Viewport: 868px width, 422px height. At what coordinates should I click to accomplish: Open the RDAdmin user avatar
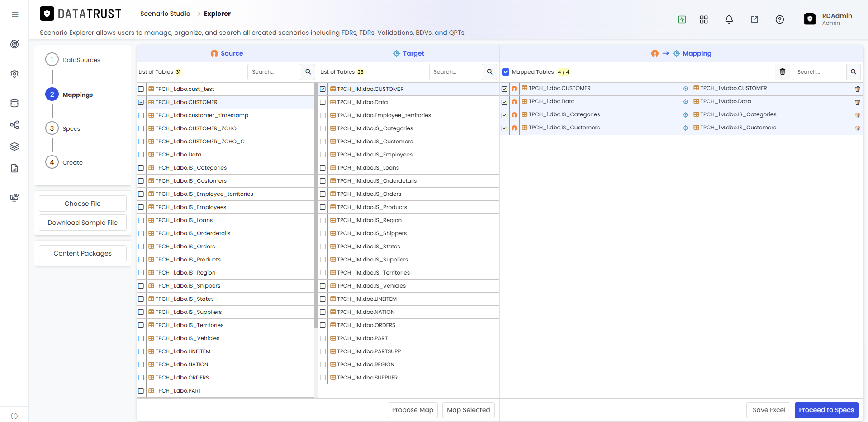tap(810, 19)
